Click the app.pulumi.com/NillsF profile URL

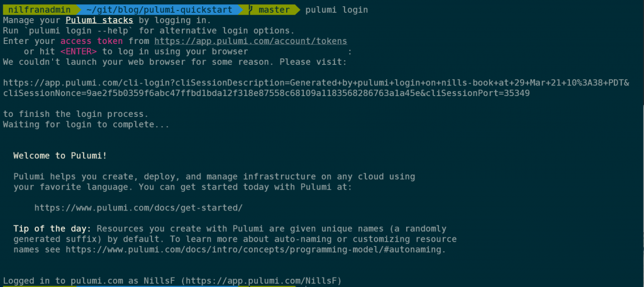point(261,281)
